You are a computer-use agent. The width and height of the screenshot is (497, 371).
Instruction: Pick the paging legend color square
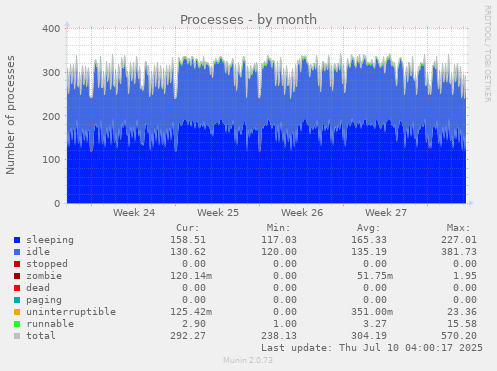pyautogui.click(x=17, y=300)
